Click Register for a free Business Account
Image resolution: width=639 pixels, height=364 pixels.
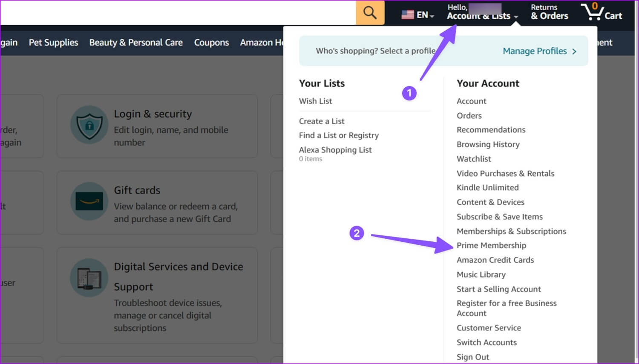coord(507,308)
